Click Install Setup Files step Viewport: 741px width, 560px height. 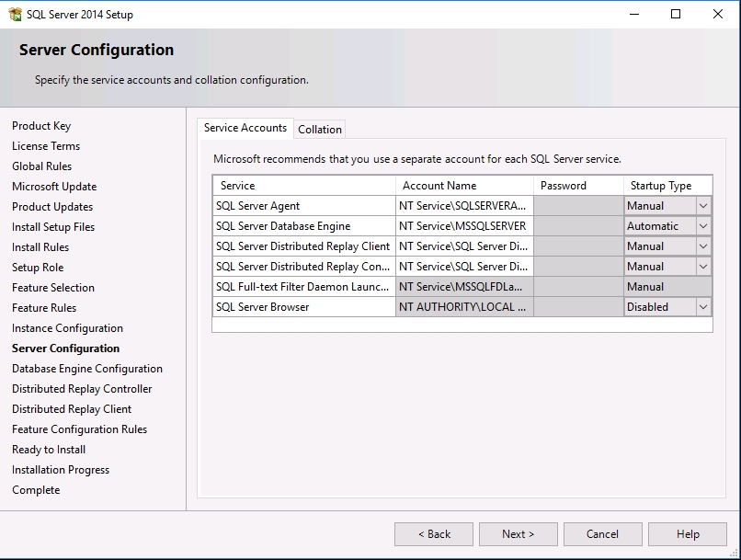53,227
